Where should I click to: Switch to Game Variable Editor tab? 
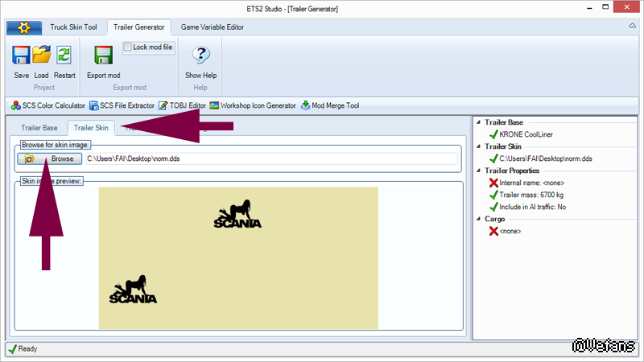click(x=213, y=27)
